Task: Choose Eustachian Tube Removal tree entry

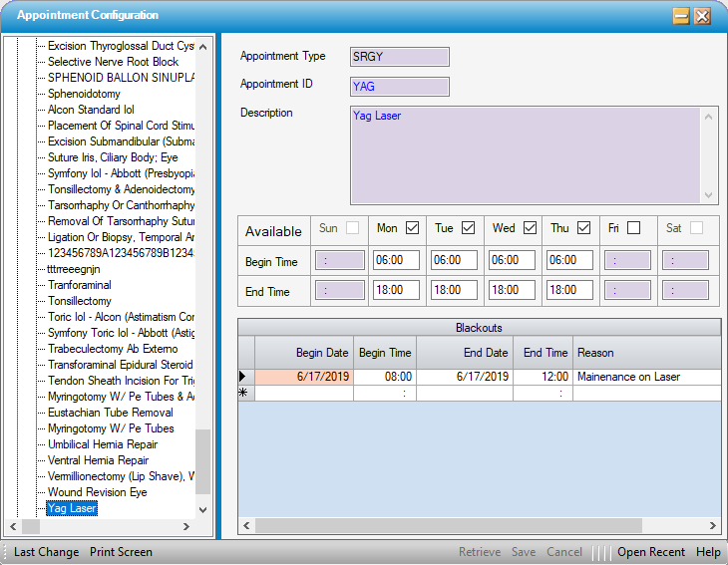Action: point(110,413)
